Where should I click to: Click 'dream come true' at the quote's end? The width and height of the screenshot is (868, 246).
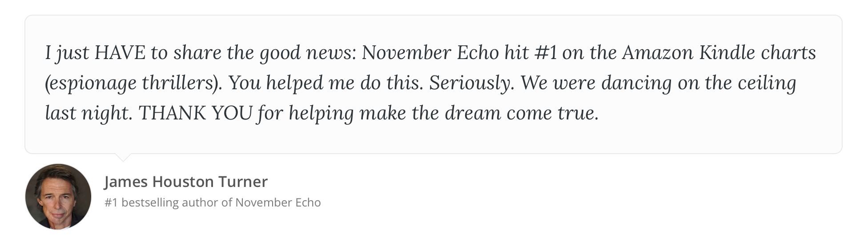click(x=522, y=113)
